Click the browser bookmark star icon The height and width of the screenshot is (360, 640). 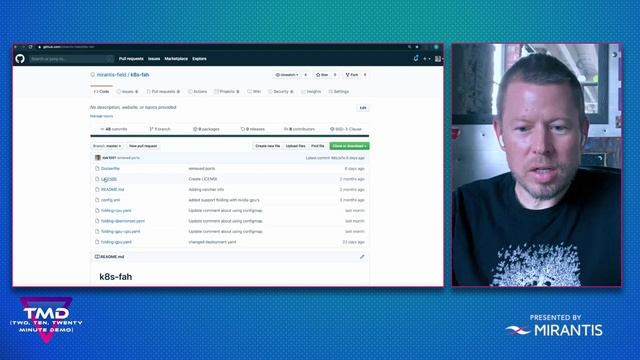[417, 47]
